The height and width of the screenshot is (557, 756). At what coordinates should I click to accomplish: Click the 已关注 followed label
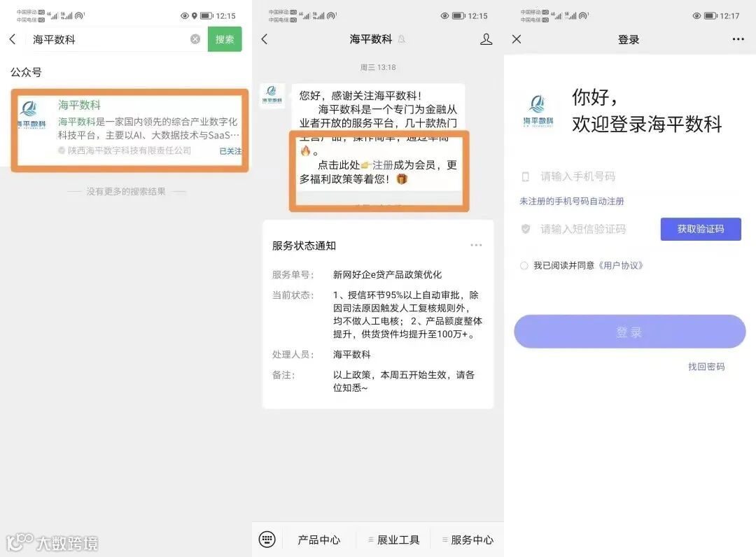[230, 151]
